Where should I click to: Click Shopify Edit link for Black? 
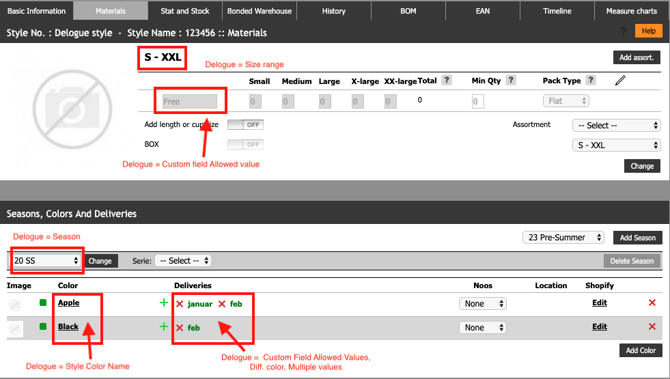click(599, 326)
